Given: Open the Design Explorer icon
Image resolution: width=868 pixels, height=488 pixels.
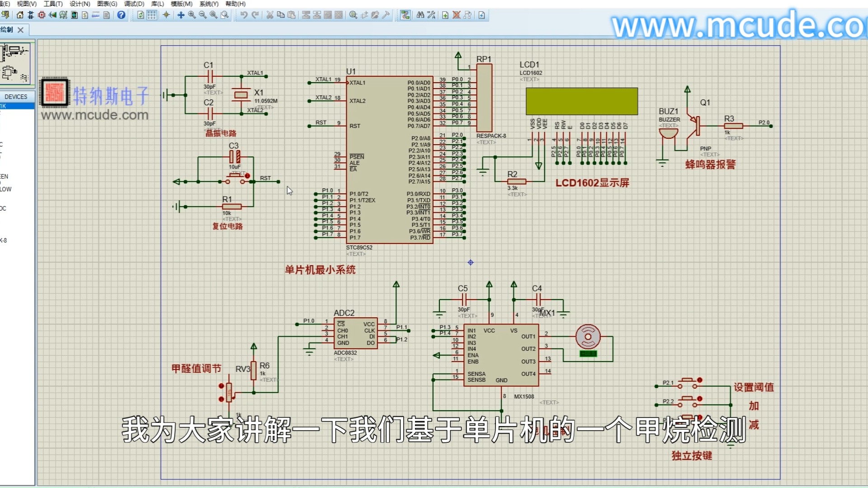Looking at the screenshot, I should coord(74,15).
